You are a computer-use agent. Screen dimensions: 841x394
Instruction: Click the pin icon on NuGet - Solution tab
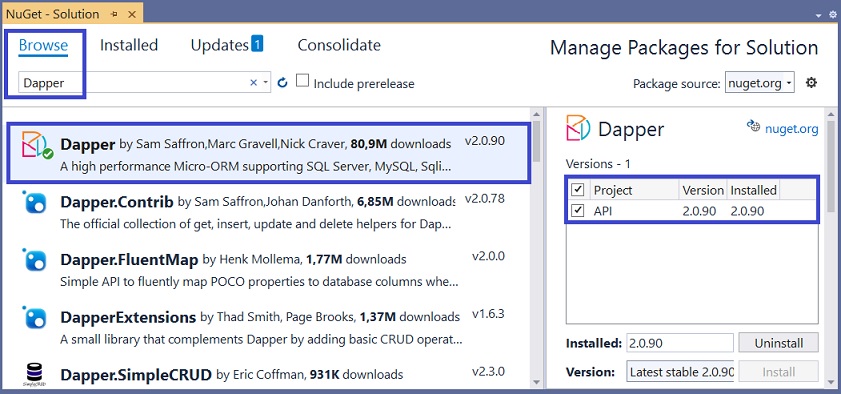click(x=114, y=14)
